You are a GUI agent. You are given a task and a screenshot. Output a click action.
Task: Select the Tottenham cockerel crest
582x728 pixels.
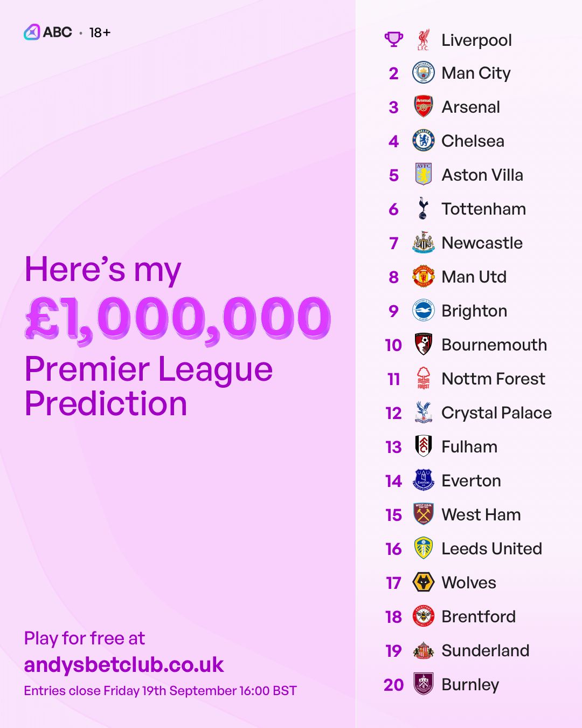point(424,209)
